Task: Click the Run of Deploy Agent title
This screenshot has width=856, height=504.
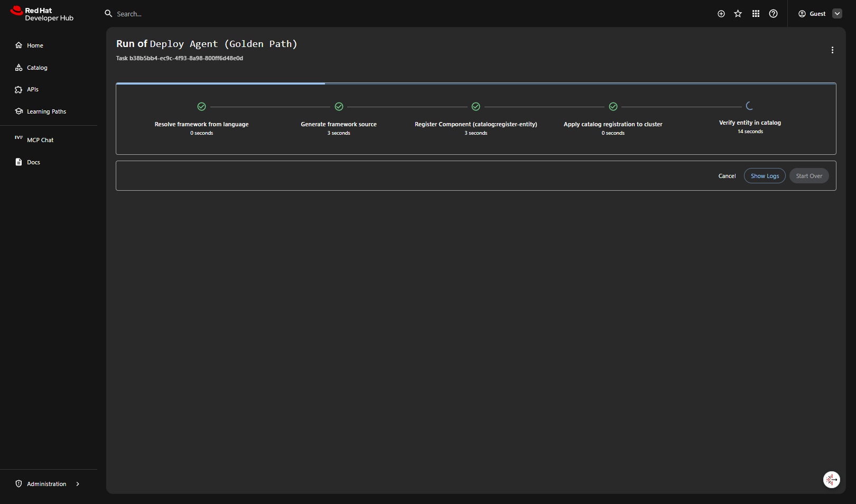Action: click(207, 44)
